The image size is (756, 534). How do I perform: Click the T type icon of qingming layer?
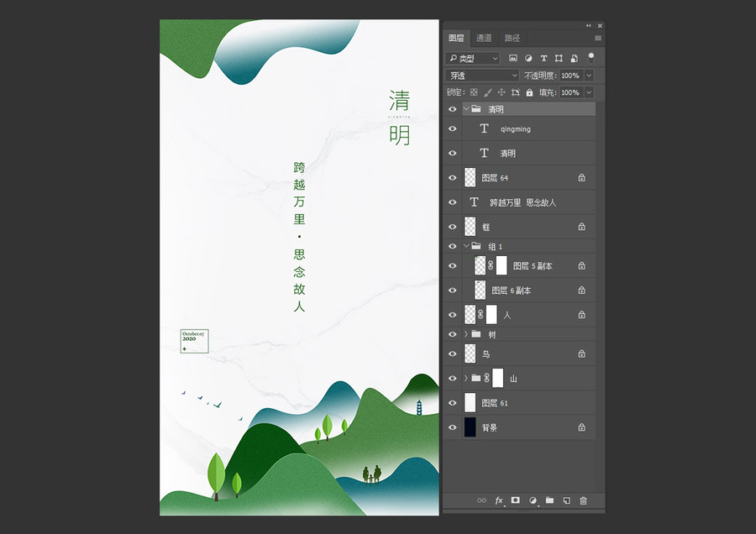[x=484, y=128]
